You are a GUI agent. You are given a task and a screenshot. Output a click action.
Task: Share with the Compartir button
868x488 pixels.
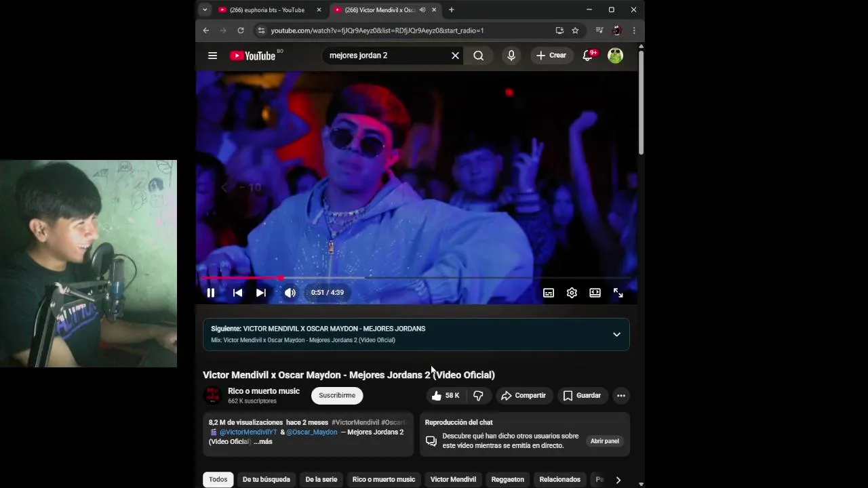[523, 395]
